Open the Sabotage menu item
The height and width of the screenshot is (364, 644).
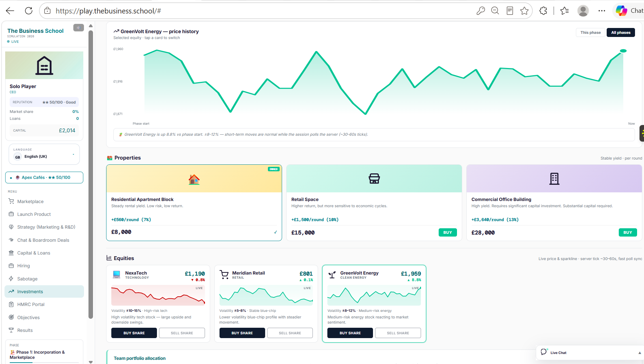(44, 279)
